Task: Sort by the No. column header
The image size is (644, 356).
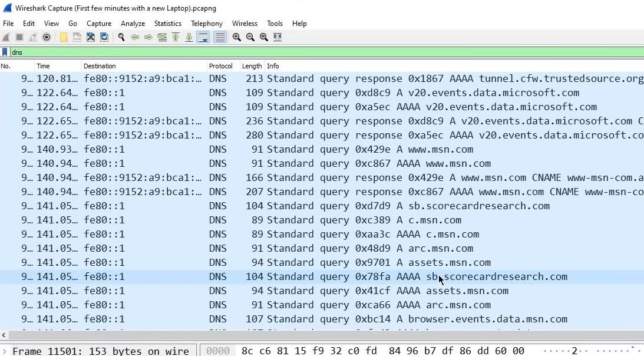Action: tap(17, 66)
